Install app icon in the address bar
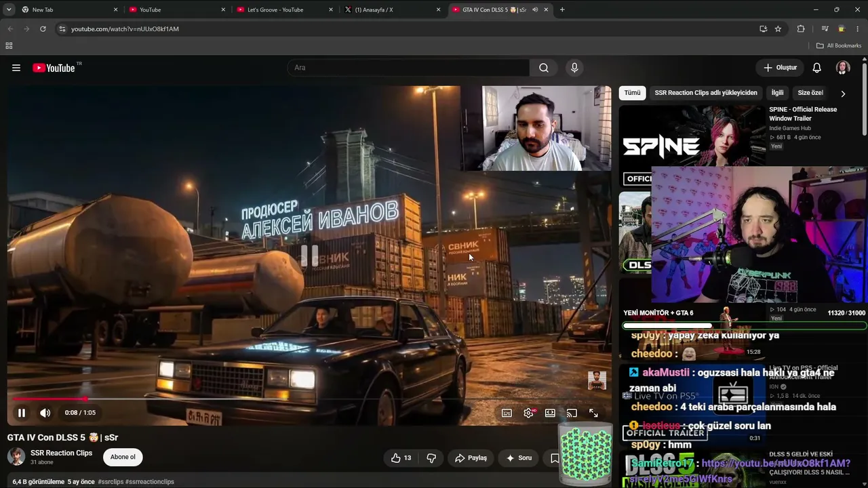Image resolution: width=868 pixels, height=488 pixels. 763,29
